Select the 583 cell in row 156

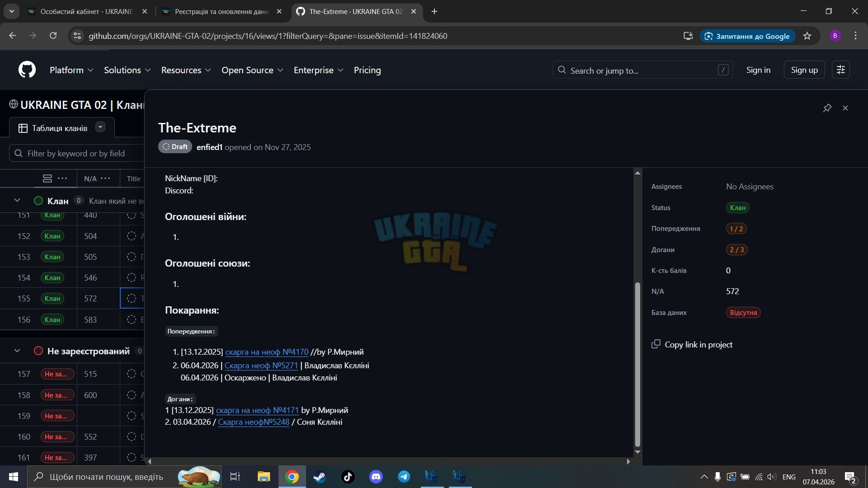[x=99, y=319]
